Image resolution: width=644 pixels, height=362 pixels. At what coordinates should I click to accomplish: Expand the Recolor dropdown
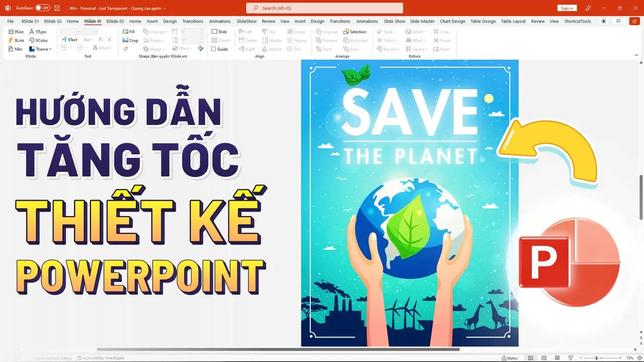[388, 49]
